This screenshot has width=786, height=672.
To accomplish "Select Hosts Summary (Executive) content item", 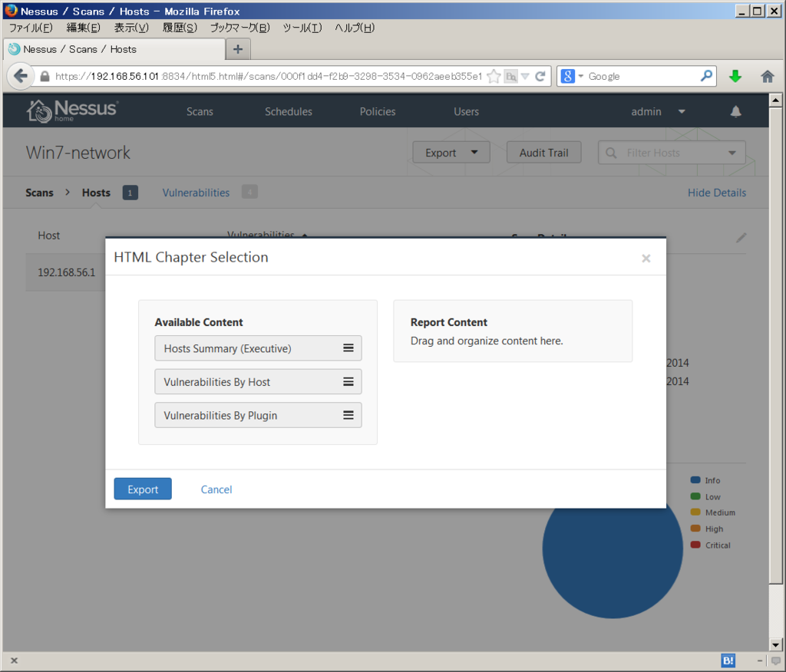I will click(x=258, y=348).
